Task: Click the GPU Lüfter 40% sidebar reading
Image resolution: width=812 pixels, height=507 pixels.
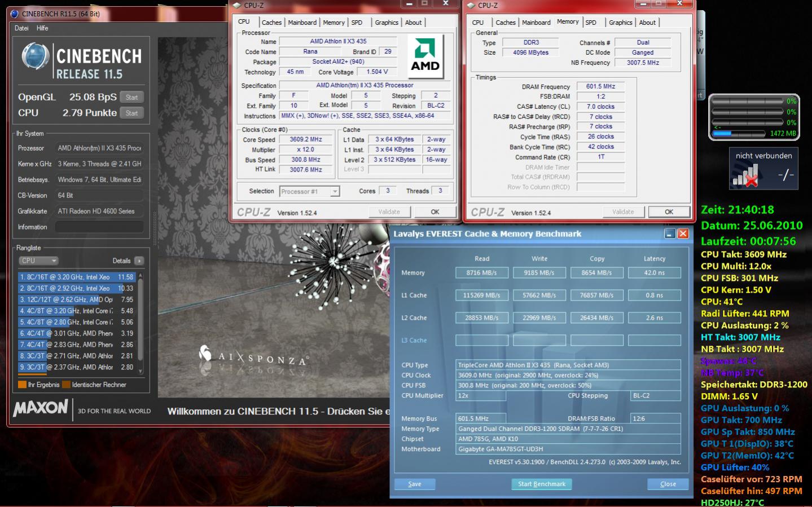Action: [735, 468]
